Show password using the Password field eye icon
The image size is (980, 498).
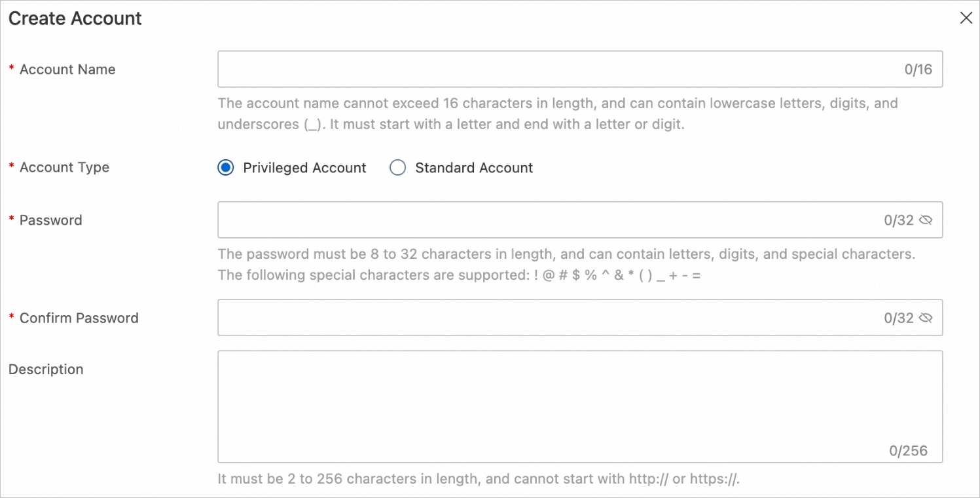pyautogui.click(x=926, y=220)
